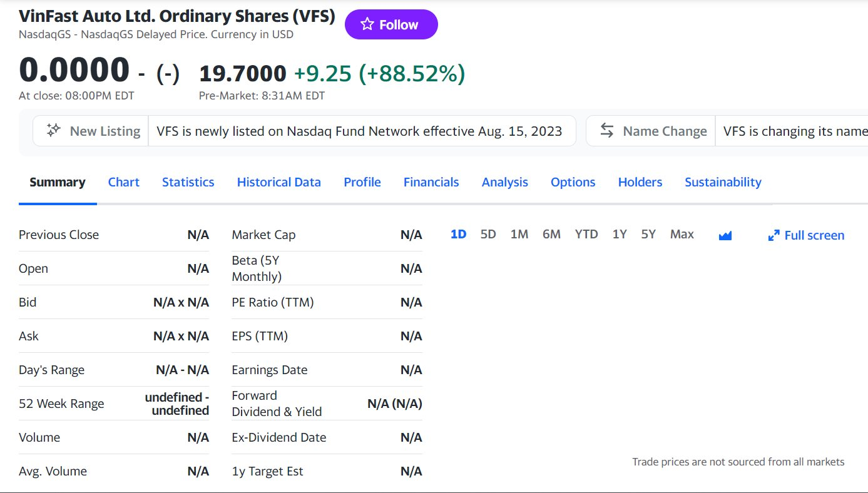Open the Chart tab
868x493 pixels.
(x=123, y=182)
